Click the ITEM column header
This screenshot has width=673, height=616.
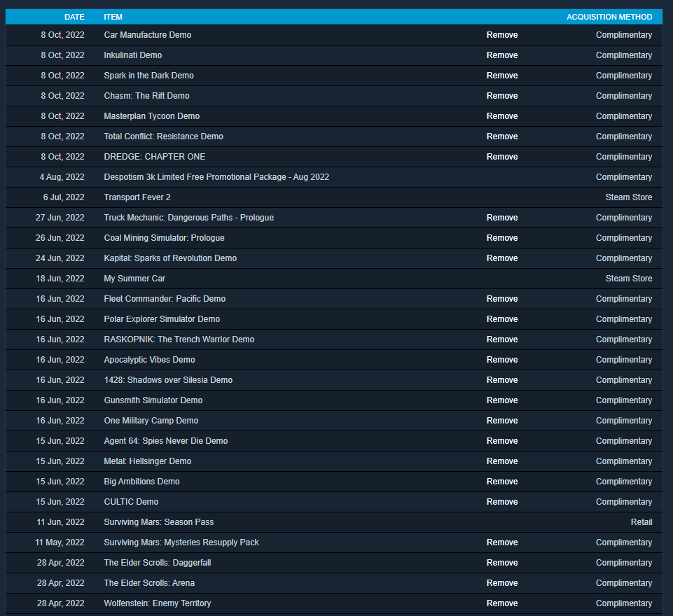[x=113, y=17]
